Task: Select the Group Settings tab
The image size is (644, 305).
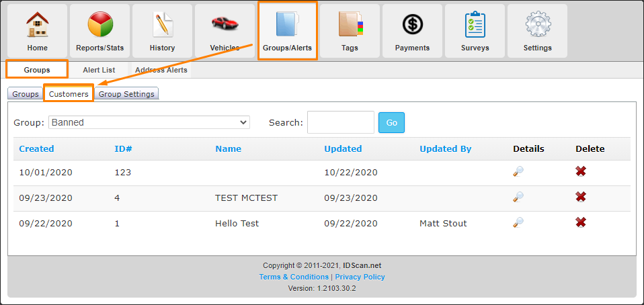Action: pos(126,94)
